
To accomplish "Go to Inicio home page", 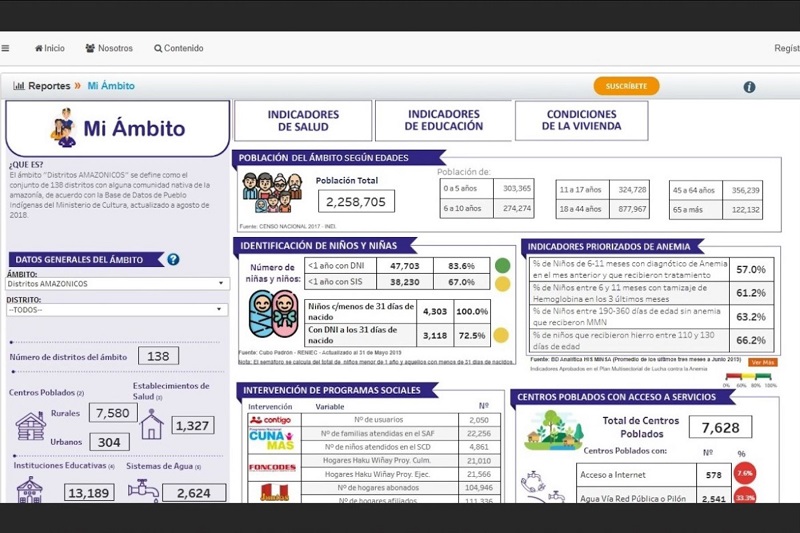I will tap(49, 48).
